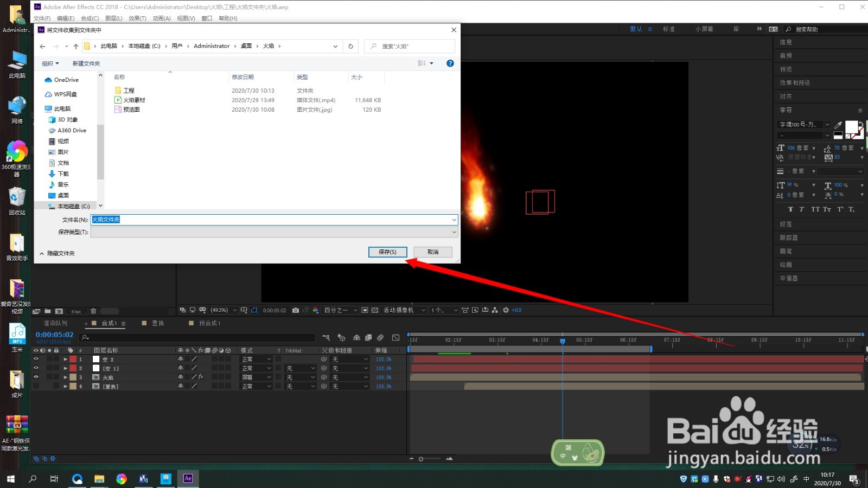Click the reset exposure icon
The height and width of the screenshot is (488, 868).
(506, 310)
